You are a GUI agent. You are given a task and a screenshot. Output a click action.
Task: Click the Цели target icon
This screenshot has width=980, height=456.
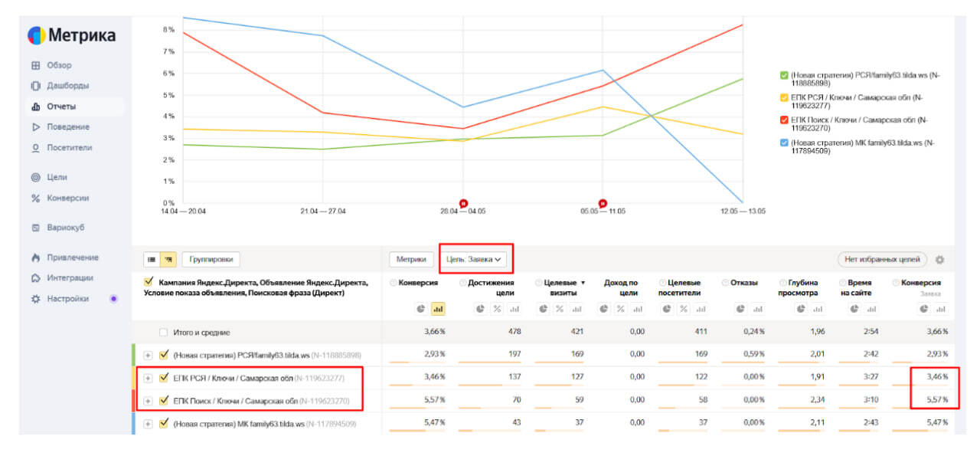[35, 177]
